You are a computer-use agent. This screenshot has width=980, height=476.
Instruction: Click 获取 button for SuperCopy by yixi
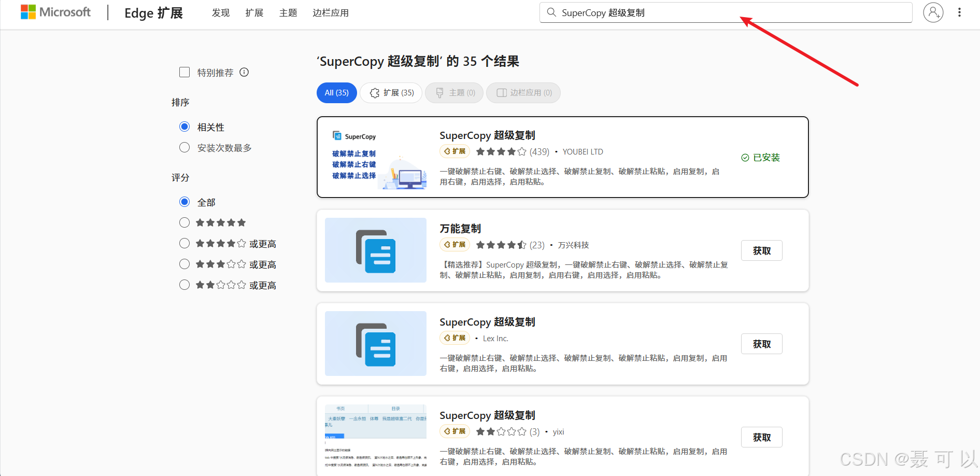tap(761, 437)
